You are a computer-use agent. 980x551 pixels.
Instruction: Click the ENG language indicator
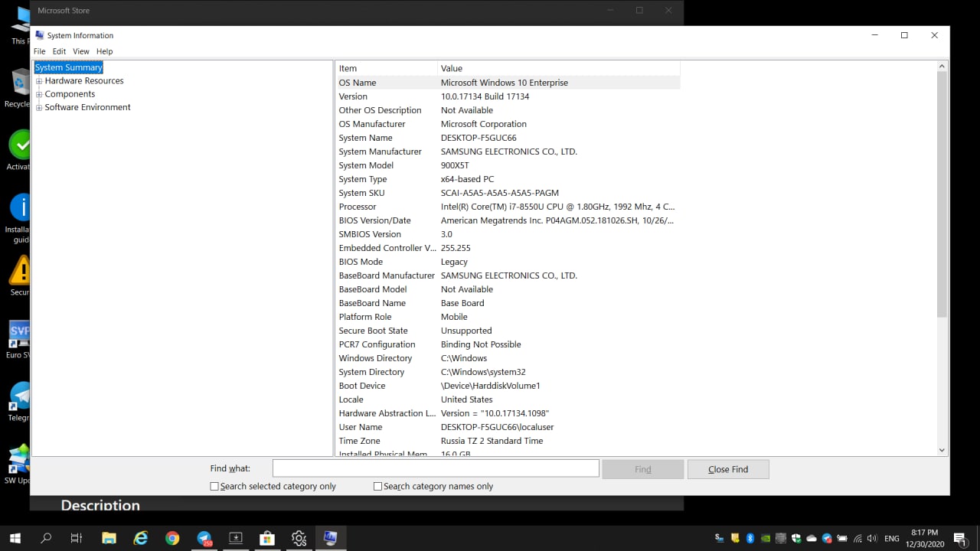click(x=892, y=539)
